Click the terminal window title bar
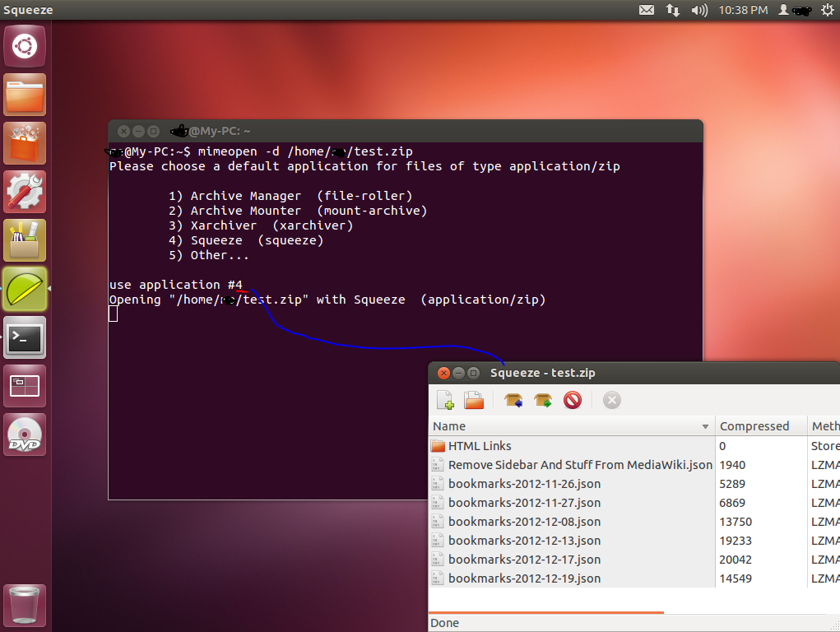The width and height of the screenshot is (840, 632). pyautogui.click(x=406, y=132)
